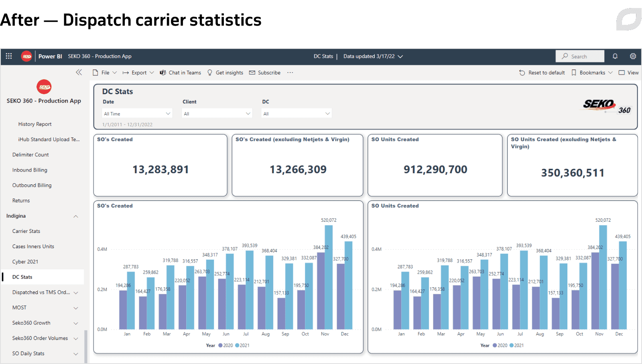Click the 13,266,309 card value
Screen dimensions: 642x364
coord(298,170)
